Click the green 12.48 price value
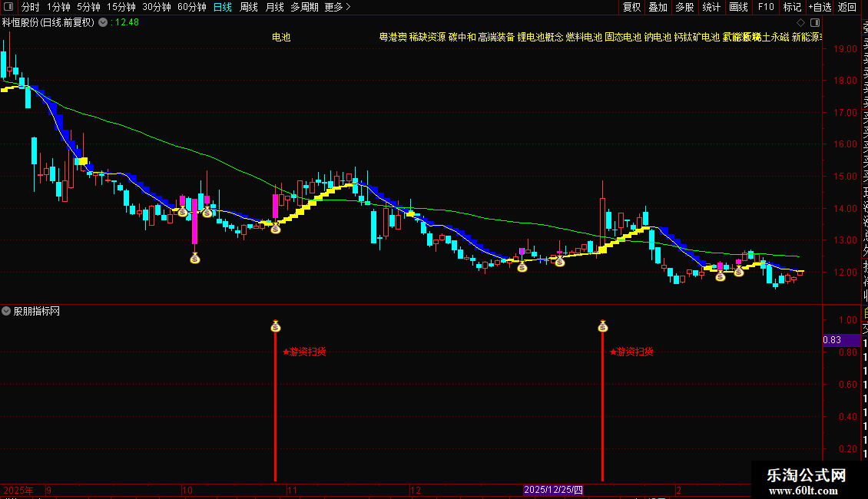This screenshot has height=499, width=868. pos(127,23)
